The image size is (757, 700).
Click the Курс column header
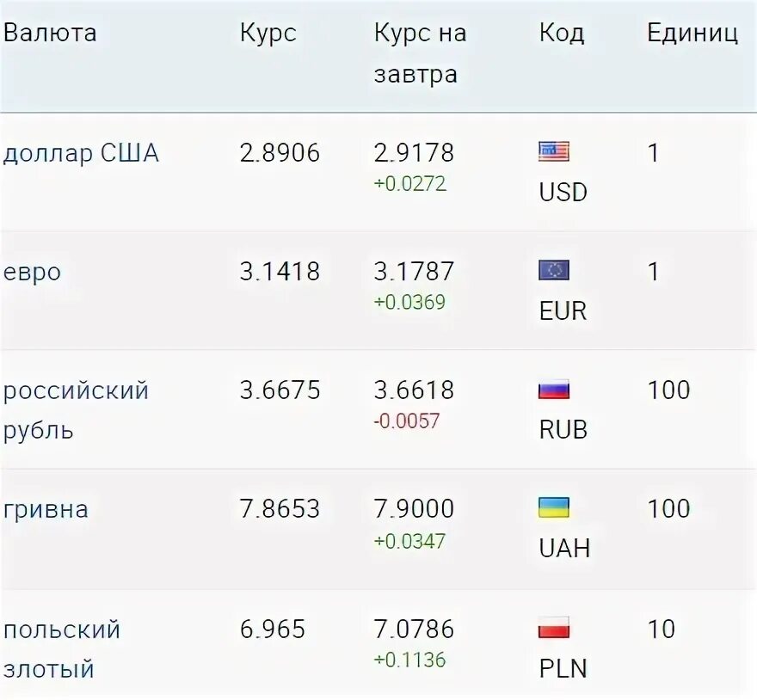[268, 34]
